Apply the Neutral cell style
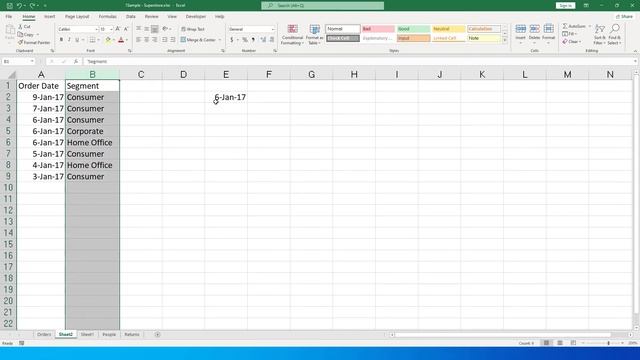 pos(449,29)
